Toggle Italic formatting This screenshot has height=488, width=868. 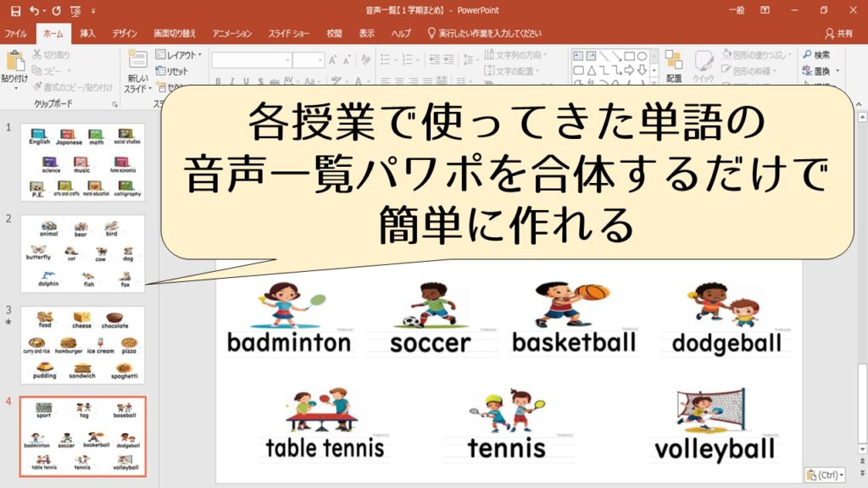(x=231, y=82)
